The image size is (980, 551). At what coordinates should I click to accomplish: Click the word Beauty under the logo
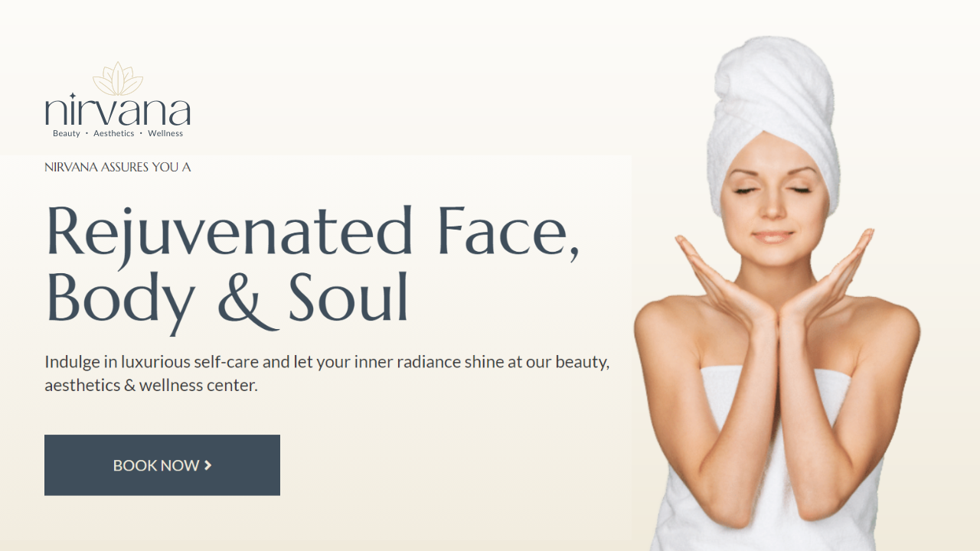point(67,133)
